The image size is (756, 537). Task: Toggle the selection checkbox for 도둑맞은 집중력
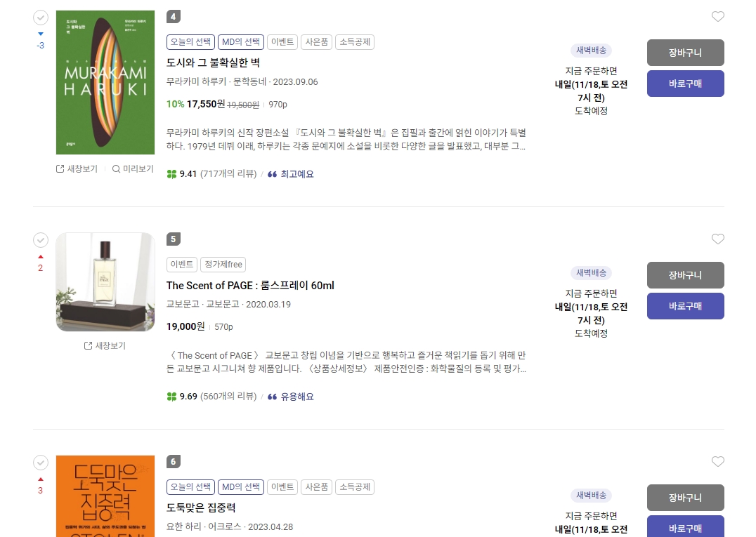41,463
